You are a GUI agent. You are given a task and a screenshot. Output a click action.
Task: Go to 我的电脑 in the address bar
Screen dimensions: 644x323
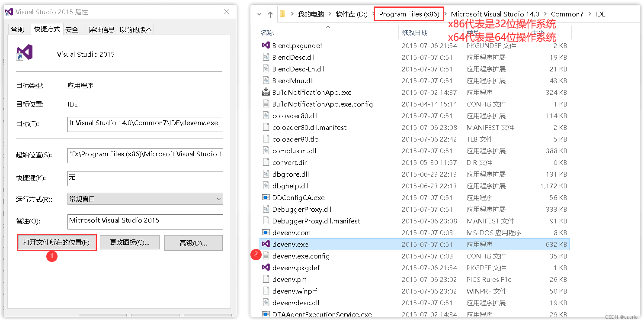[x=311, y=14]
